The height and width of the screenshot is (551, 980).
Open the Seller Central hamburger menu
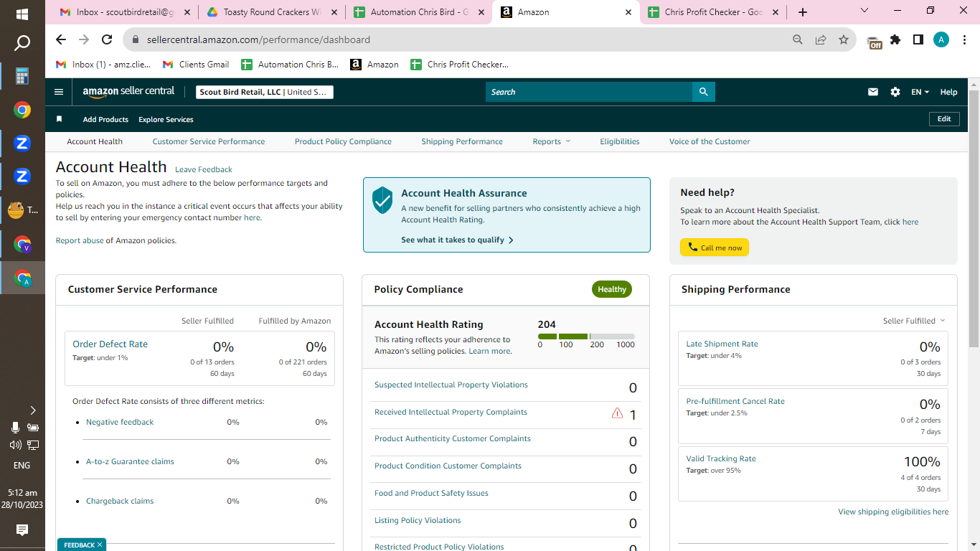click(x=59, y=92)
